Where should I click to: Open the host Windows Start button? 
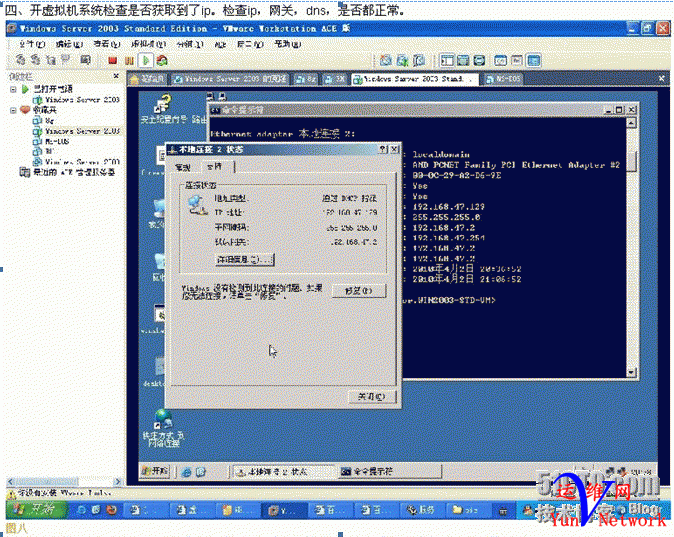coord(37,510)
